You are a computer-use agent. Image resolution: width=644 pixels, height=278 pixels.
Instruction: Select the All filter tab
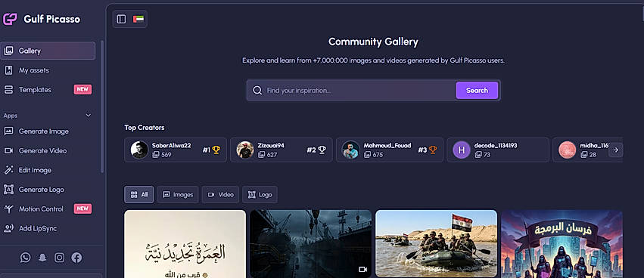(138, 195)
